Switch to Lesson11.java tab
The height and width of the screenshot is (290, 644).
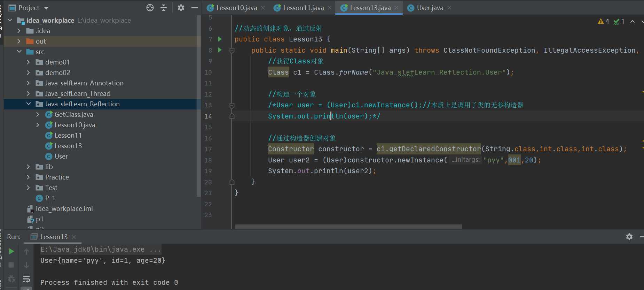pyautogui.click(x=303, y=8)
